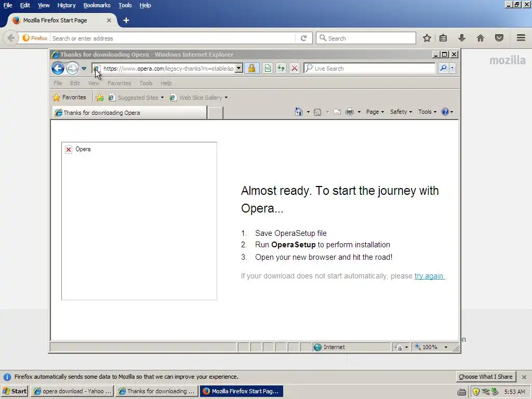Click into Live Search box
This screenshot has width=532, height=399.
coord(369,68)
